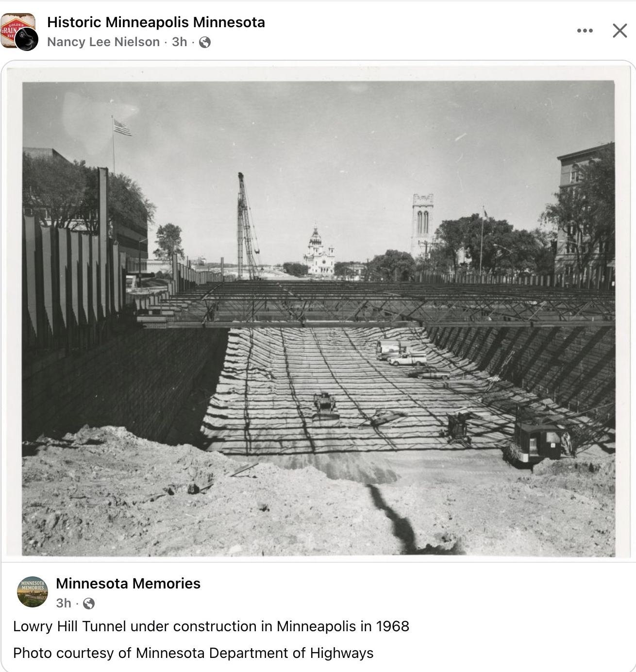Click the globe icon under Minnesota Memories
Screen dimensions: 636x672
coord(89,604)
